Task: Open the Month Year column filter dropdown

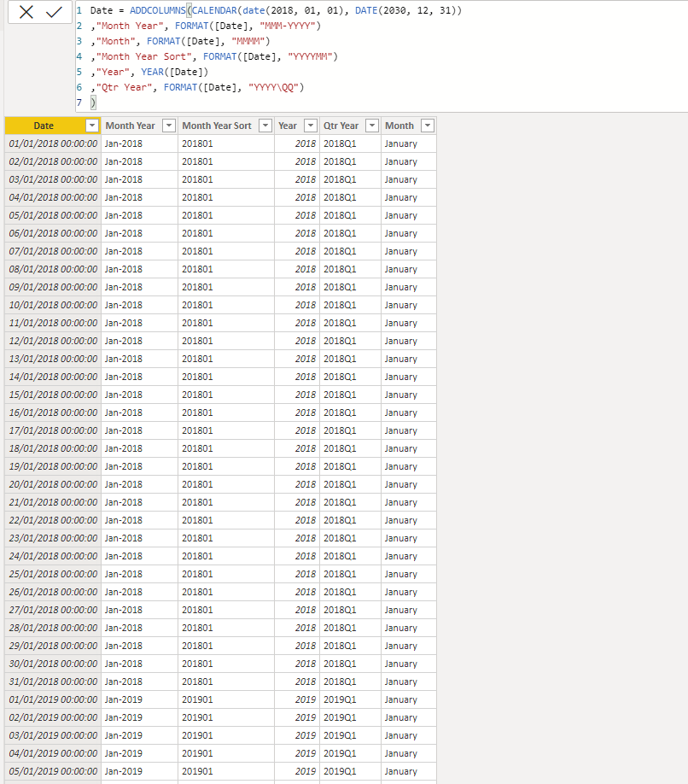Action: (x=169, y=126)
